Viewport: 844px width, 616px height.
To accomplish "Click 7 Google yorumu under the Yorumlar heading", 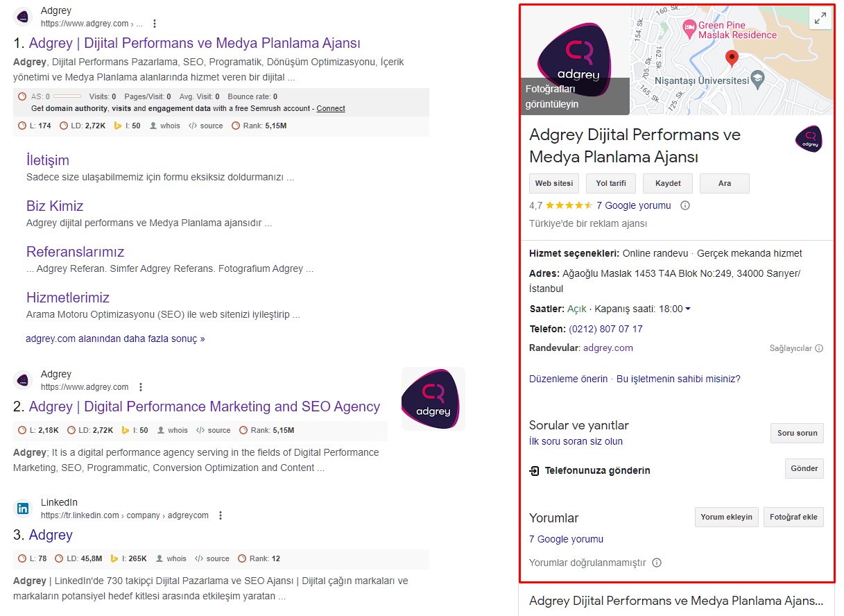I will tap(567, 539).
